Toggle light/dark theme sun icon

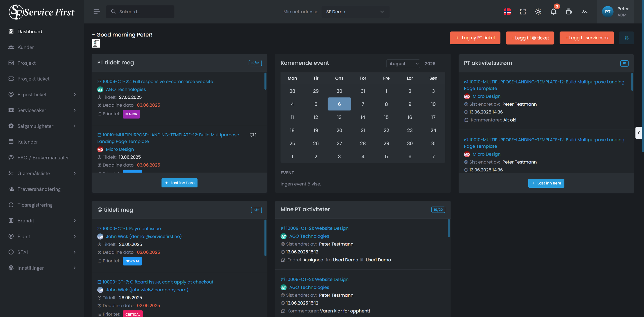(538, 12)
